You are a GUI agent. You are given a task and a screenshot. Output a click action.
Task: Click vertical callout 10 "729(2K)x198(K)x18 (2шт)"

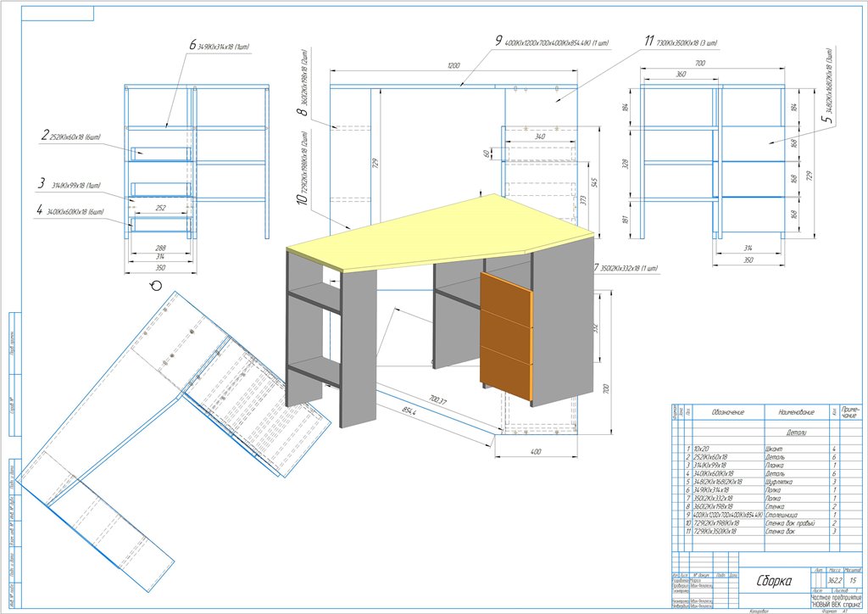click(303, 168)
